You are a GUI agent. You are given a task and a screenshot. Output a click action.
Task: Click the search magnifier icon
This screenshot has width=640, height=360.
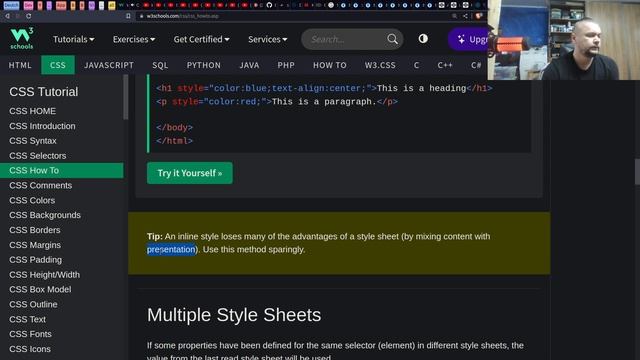[392, 39]
